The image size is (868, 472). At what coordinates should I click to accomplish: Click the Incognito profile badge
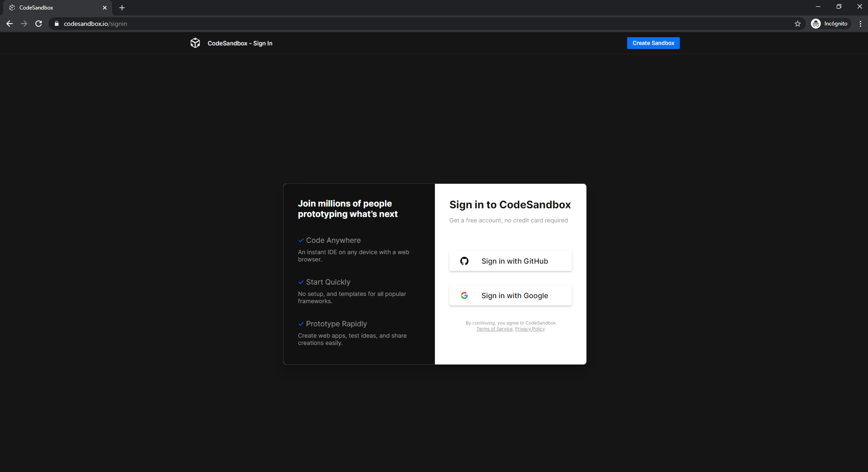point(830,23)
